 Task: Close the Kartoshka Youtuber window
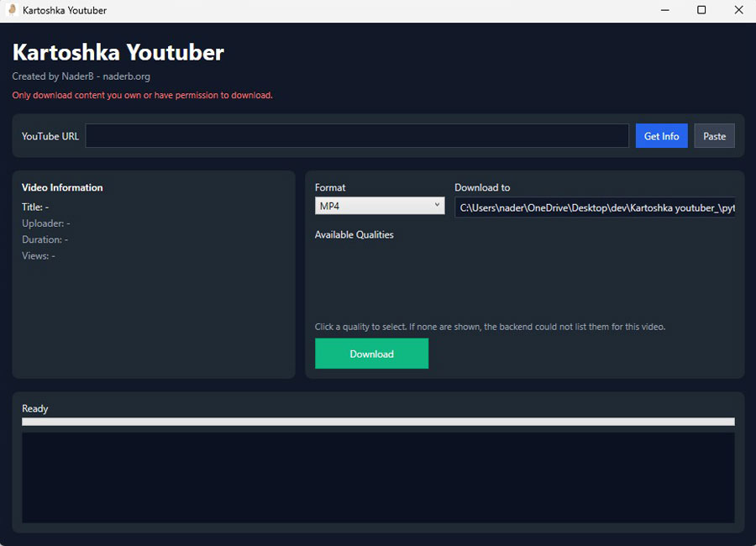point(738,9)
